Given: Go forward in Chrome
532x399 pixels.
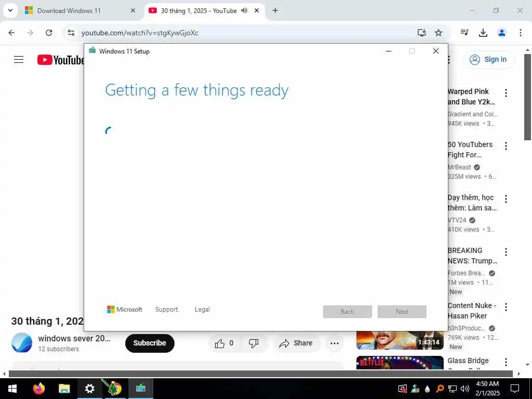Looking at the screenshot, I should click(30, 33).
